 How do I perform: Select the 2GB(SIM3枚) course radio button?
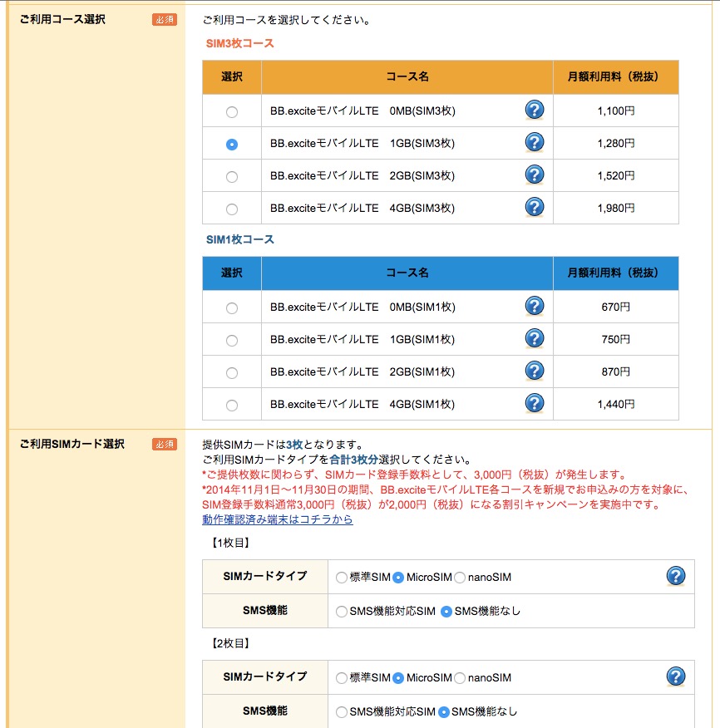pyautogui.click(x=232, y=177)
